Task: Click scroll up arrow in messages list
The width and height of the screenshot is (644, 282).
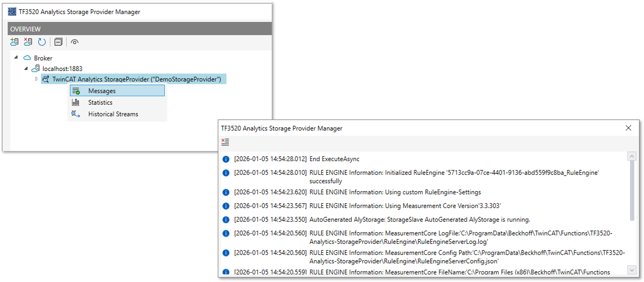Action: [632, 156]
